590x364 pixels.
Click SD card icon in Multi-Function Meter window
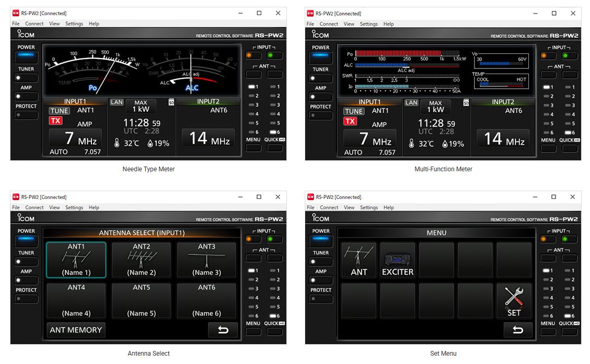click(466, 102)
